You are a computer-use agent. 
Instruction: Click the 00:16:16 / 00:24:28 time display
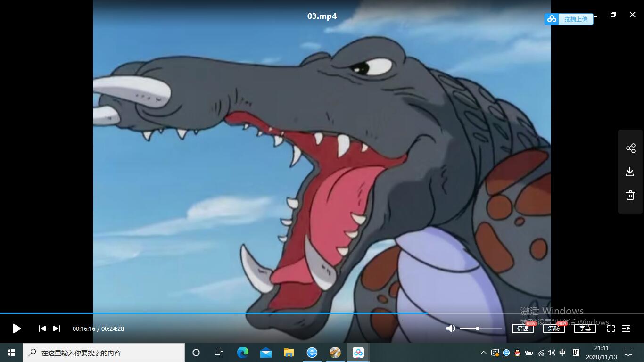pyautogui.click(x=98, y=329)
